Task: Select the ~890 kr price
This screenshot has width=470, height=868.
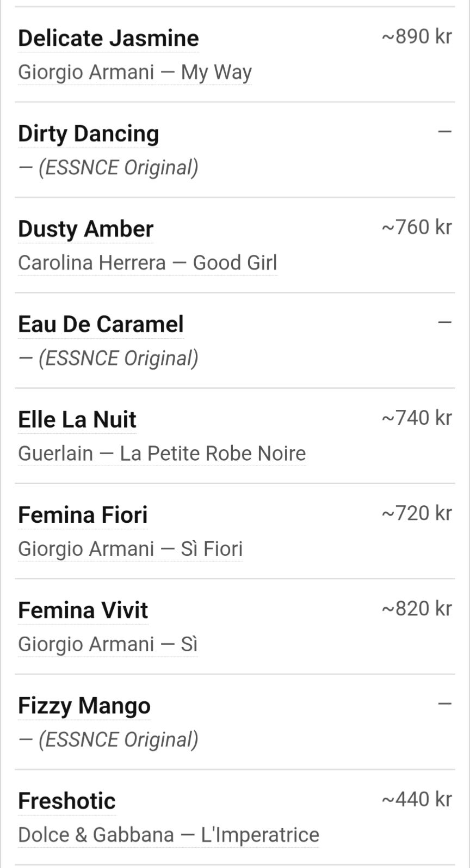Action: pos(417,36)
